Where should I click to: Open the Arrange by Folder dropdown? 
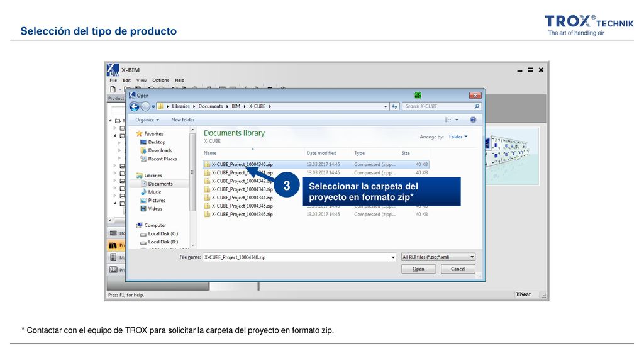coord(458,137)
